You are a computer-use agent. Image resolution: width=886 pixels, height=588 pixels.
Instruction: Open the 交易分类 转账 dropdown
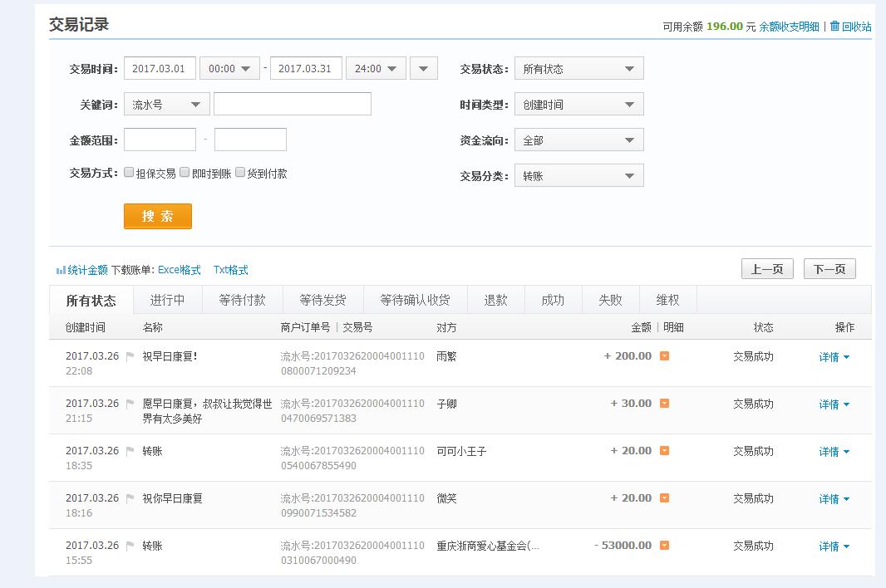(x=579, y=176)
